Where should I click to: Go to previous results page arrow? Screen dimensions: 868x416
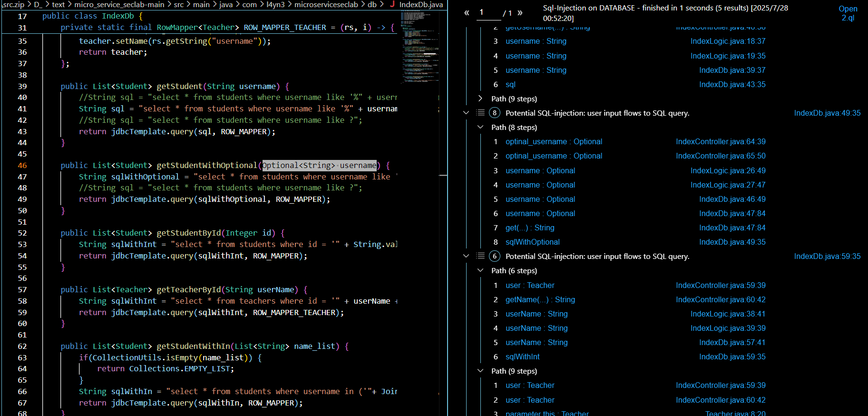467,13
